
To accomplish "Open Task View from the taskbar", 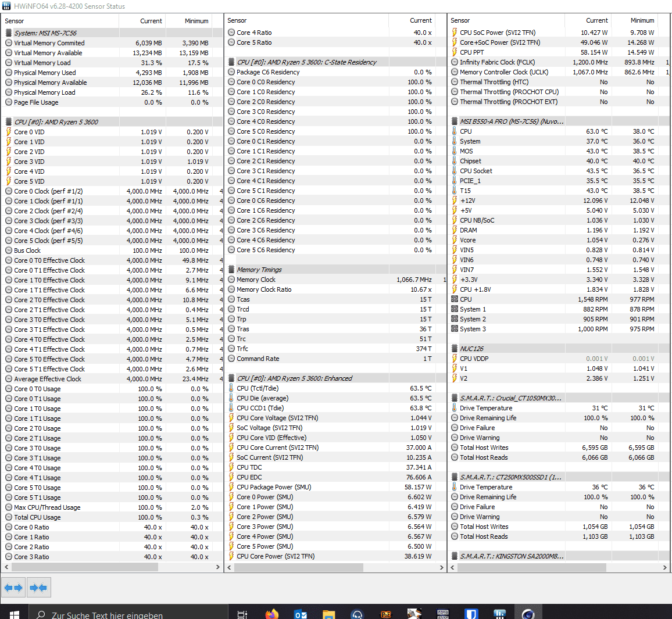I will pos(242,614).
